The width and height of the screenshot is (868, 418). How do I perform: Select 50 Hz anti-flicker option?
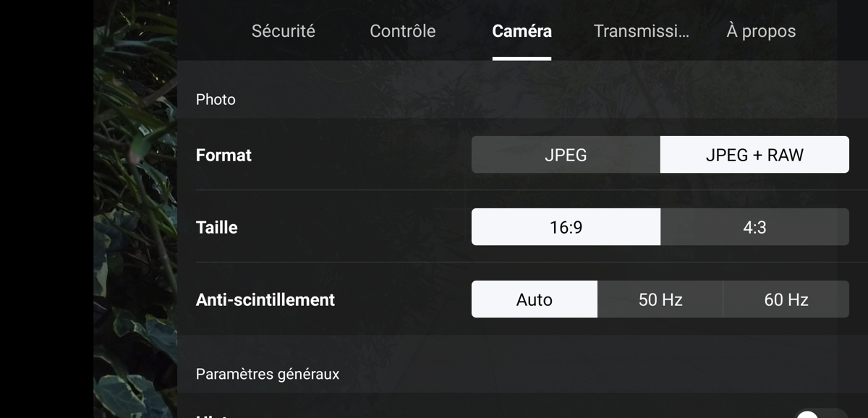[x=660, y=299]
